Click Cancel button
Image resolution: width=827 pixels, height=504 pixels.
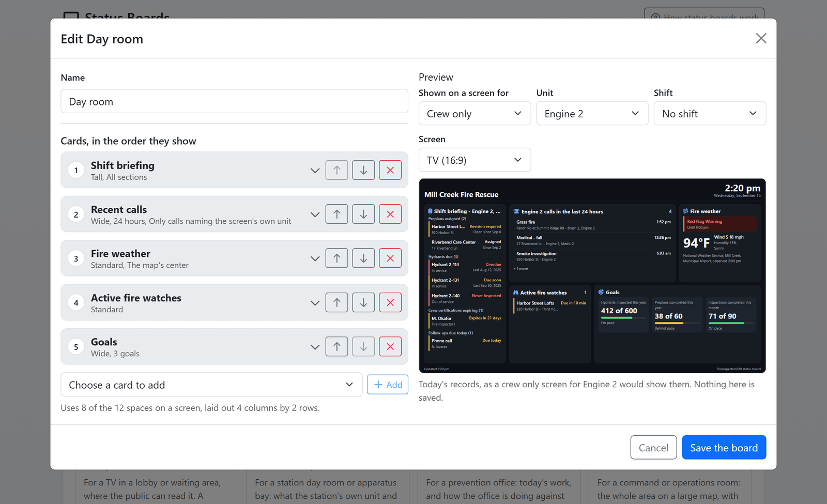(x=653, y=448)
